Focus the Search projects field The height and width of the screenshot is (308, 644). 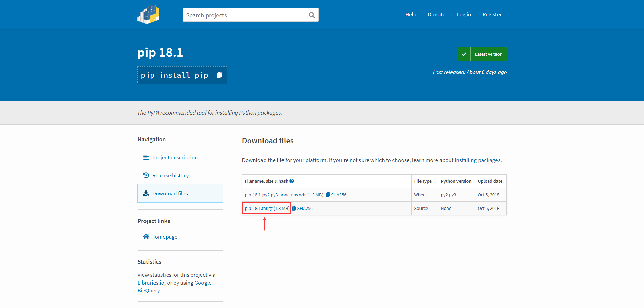tap(251, 15)
